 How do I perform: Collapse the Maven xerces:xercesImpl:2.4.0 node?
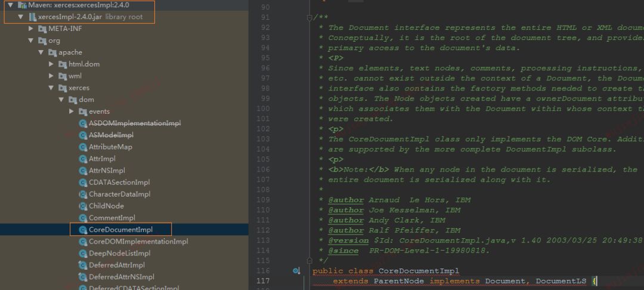click(11, 5)
